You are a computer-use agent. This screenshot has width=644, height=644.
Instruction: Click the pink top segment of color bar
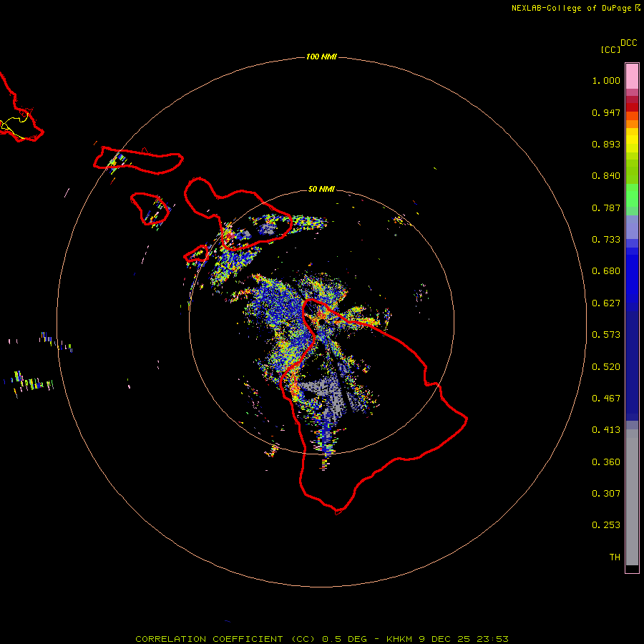point(632,76)
